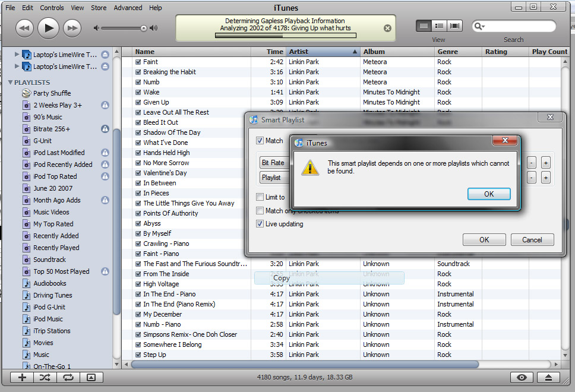This screenshot has width=575, height=392.
Task: Open the File menu
Action: (x=10, y=8)
